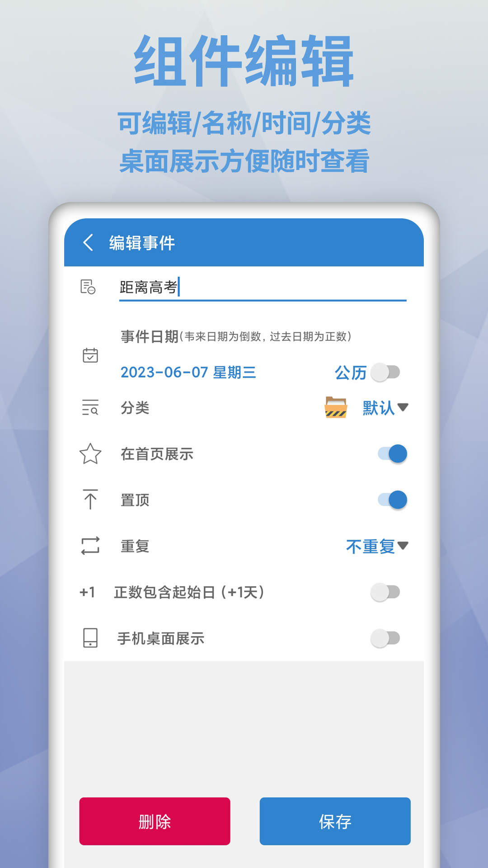Click the 分类 category list icon

click(90, 407)
